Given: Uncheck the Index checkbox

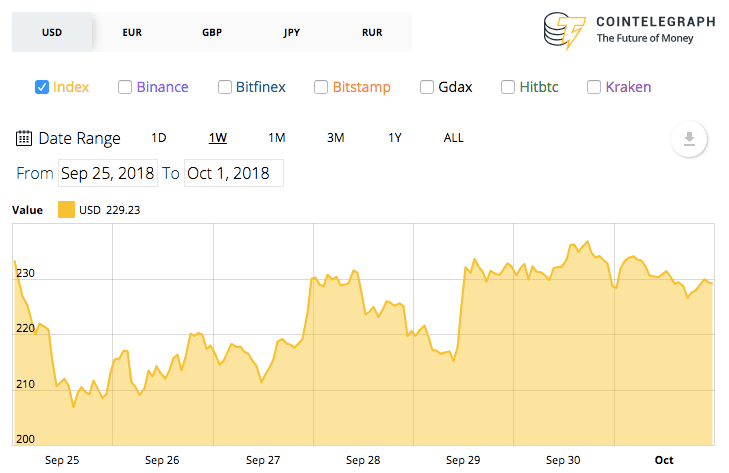Looking at the screenshot, I should (x=42, y=87).
